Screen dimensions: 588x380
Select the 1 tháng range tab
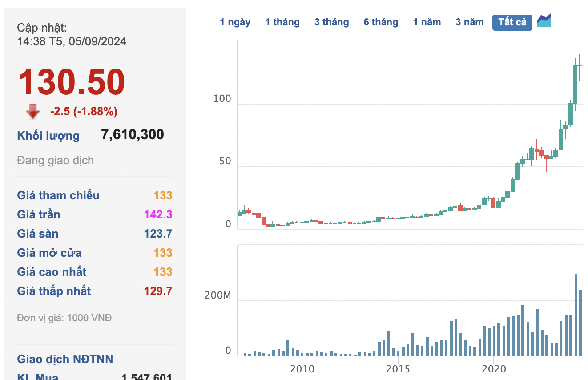tap(282, 22)
